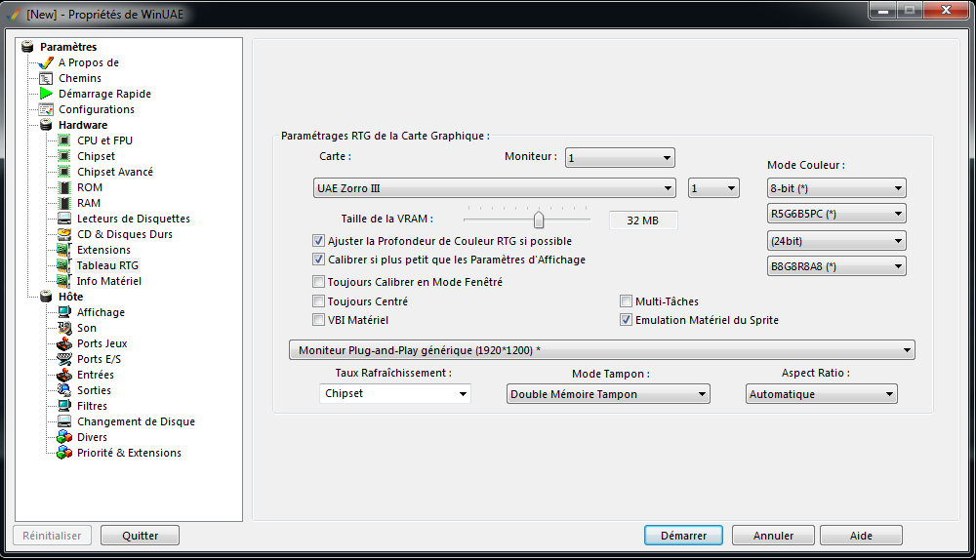
Task: Click the Tableau RTG card icon
Action: [x=64, y=265]
